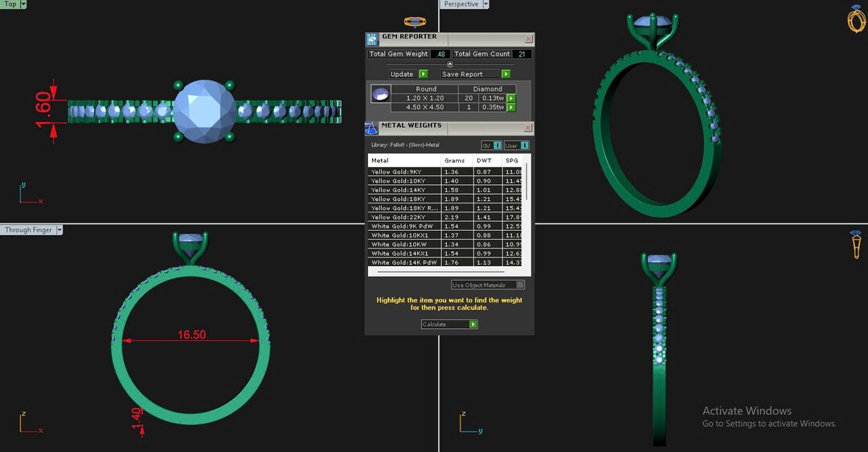The width and height of the screenshot is (868, 452).
Task: Click the Diamond type header cell
Action: click(x=488, y=88)
